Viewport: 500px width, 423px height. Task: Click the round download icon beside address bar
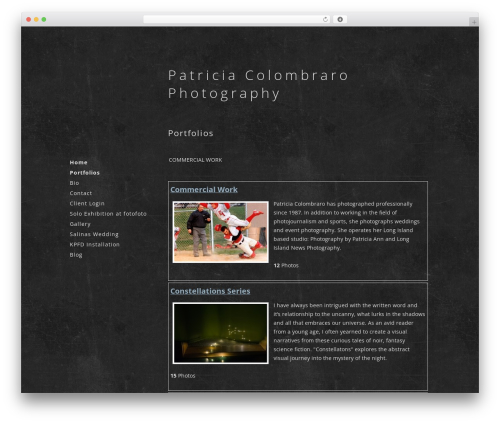pos(340,19)
